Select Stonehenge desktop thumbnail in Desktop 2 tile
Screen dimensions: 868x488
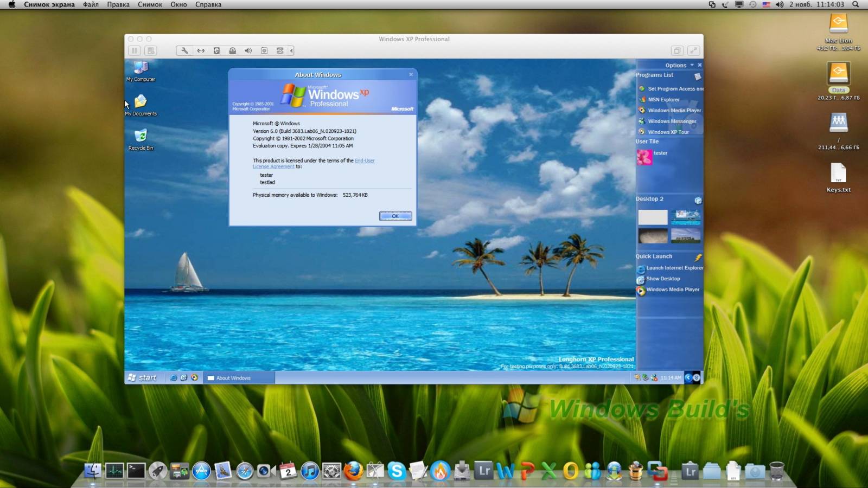click(x=686, y=235)
